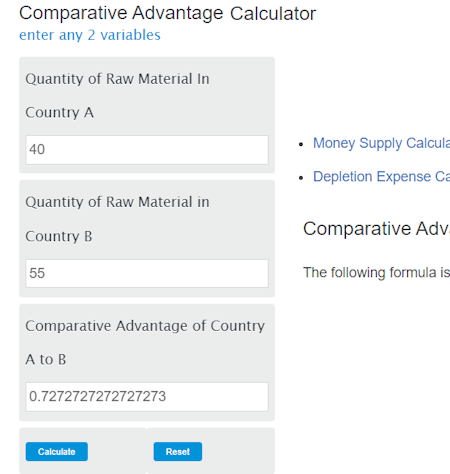Image resolution: width=450 pixels, height=474 pixels.
Task: Focus the Country A raw material field
Action: point(147,150)
